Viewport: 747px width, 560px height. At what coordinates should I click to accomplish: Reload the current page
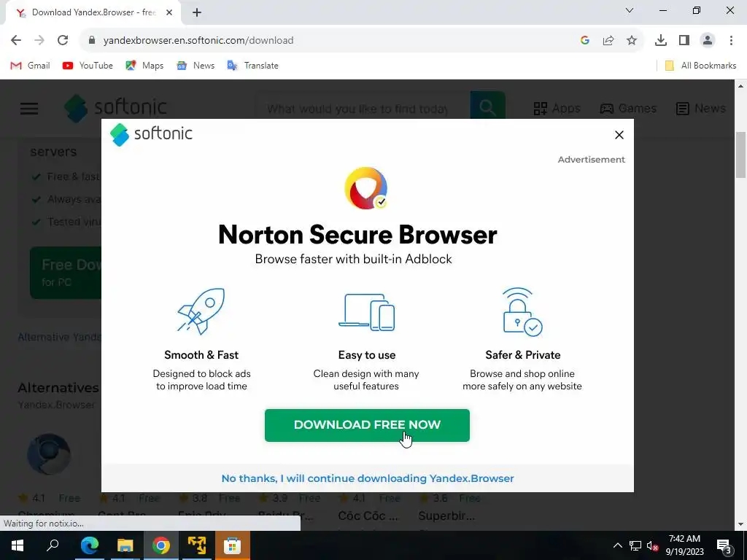tap(63, 41)
